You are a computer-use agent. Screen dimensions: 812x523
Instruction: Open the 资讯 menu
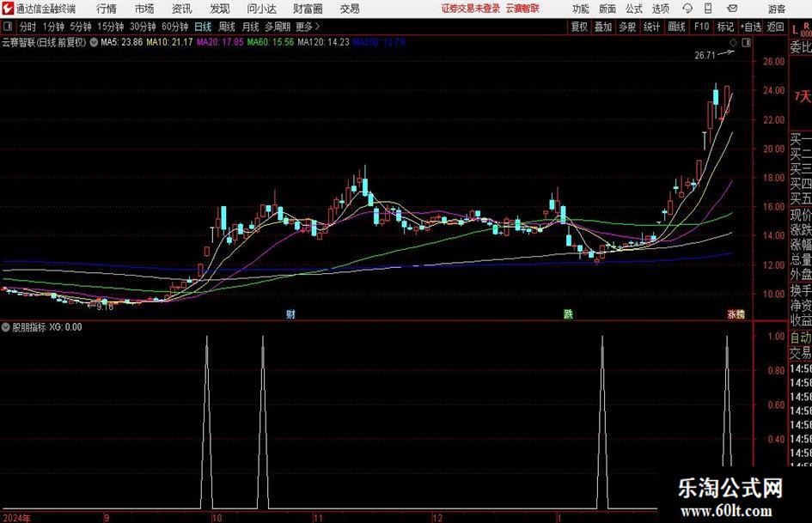tap(182, 9)
